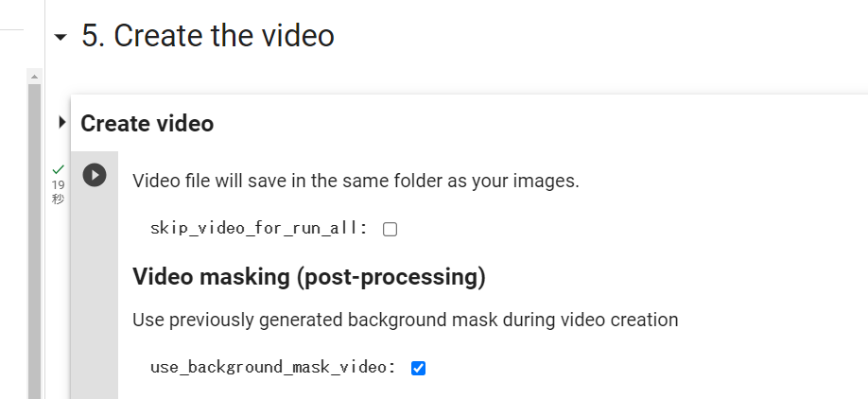This screenshot has width=868, height=399.
Task: Click the skip_video_for_run_all label
Action: pyautogui.click(x=259, y=228)
